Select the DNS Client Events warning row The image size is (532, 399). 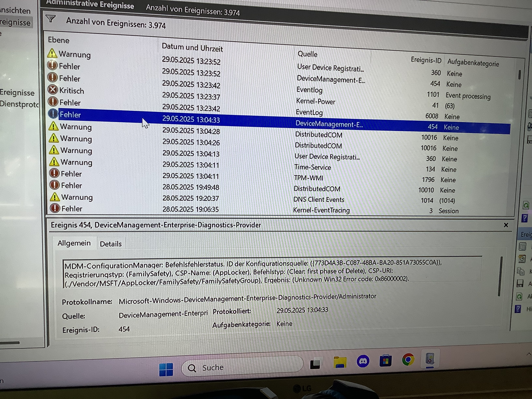pos(318,199)
